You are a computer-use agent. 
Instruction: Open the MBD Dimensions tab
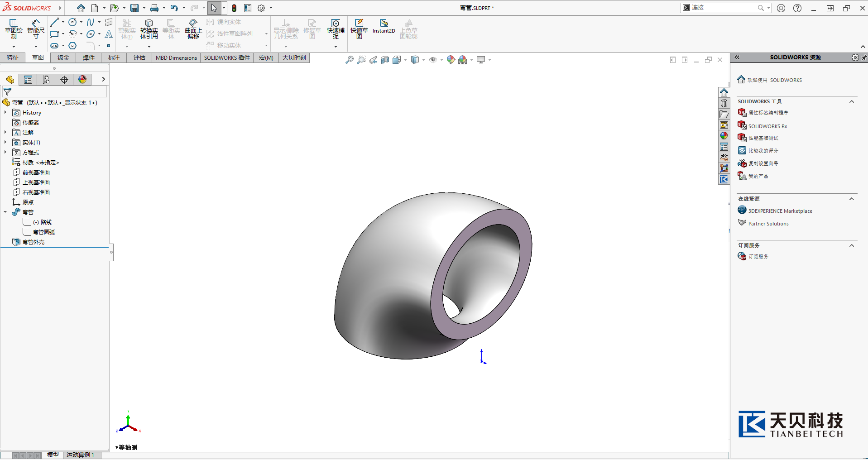pyautogui.click(x=176, y=57)
